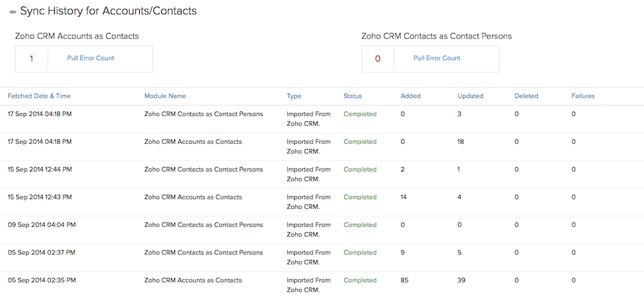
Task: Click the back arrow beside Sync History
Action: (12, 12)
